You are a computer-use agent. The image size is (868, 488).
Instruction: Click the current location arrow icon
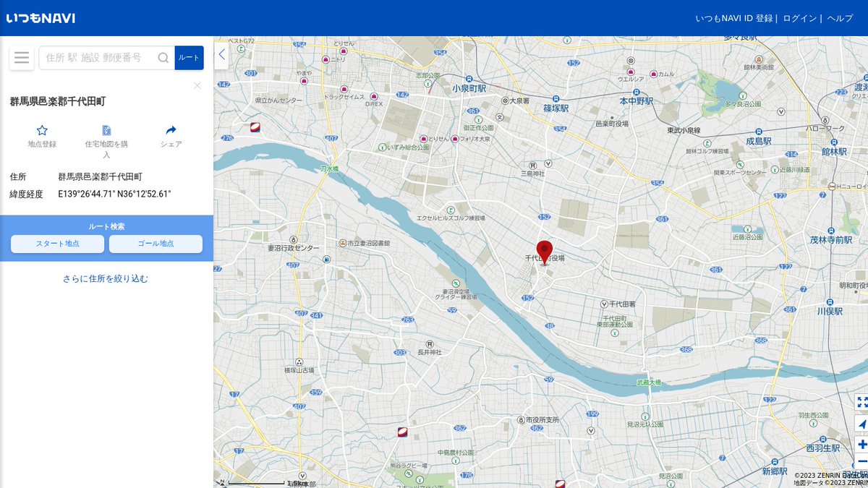861,424
